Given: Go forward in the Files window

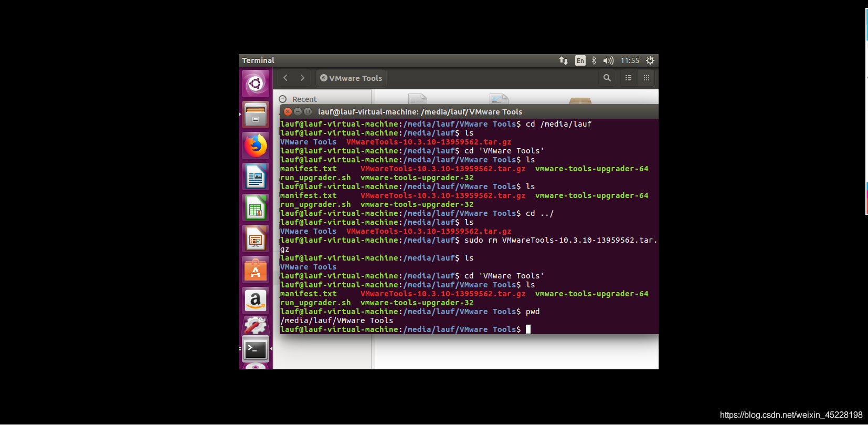Looking at the screenshot, I should tap(302, 78).
